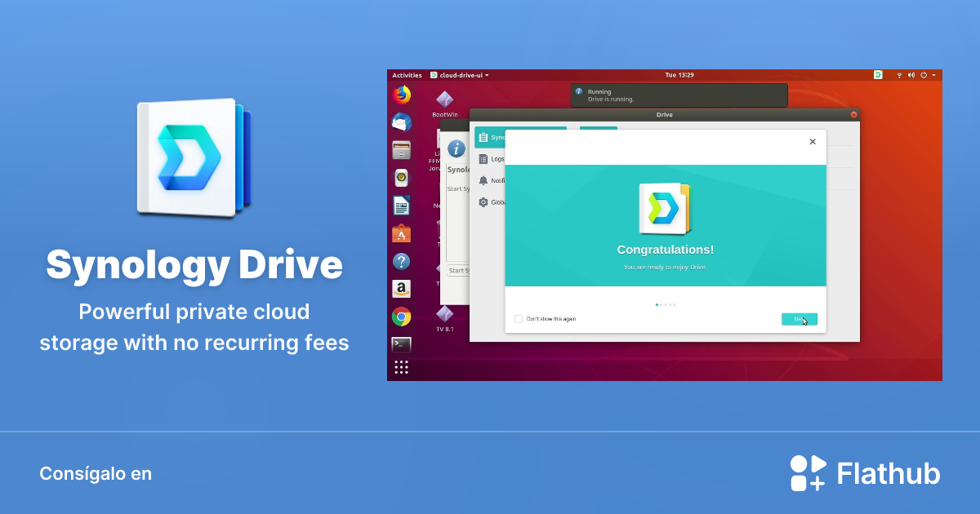Open LibreOffice Writer from the dock
This screenshot has height=514, width=980.
(401, 206)
